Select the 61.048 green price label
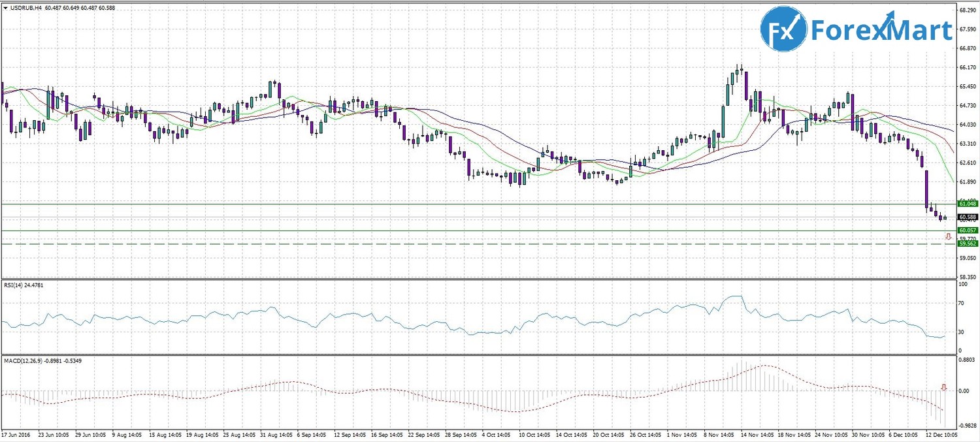 (967, 204)
